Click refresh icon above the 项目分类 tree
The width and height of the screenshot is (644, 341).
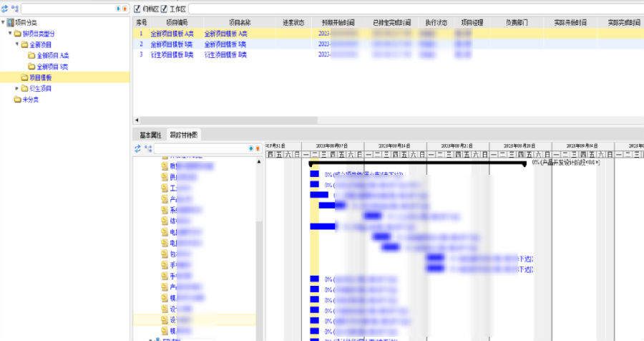4,9
